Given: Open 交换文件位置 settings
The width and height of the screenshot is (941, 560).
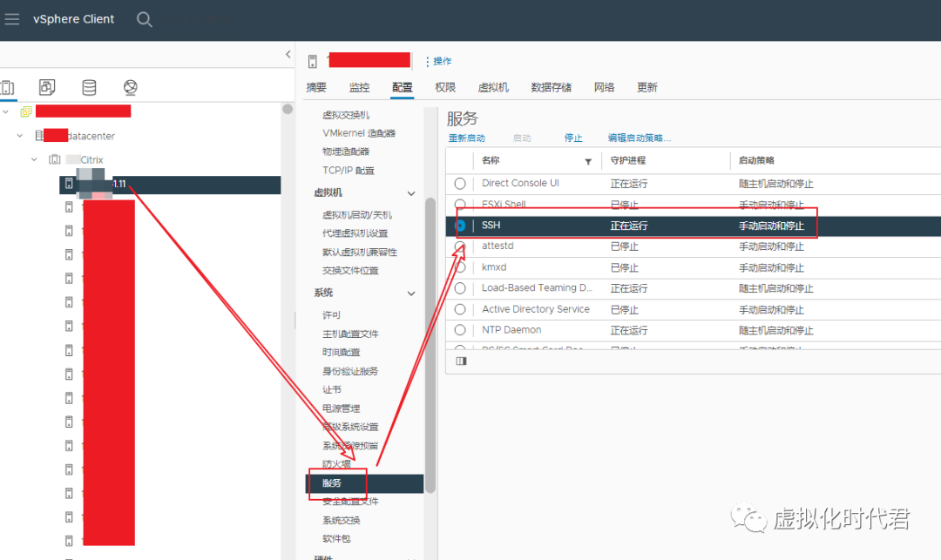Looking at the screenshot, I should click(x=350, y=270).
